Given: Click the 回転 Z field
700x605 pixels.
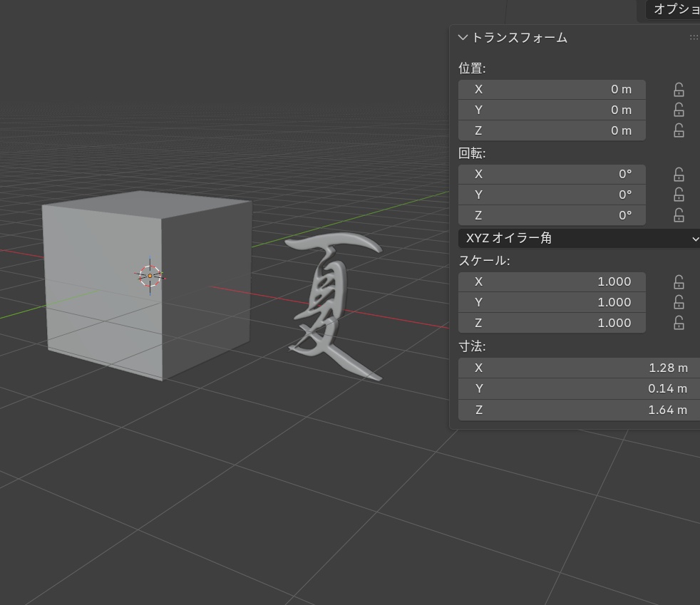Looking at the screenshot, I should click(552, 215).
